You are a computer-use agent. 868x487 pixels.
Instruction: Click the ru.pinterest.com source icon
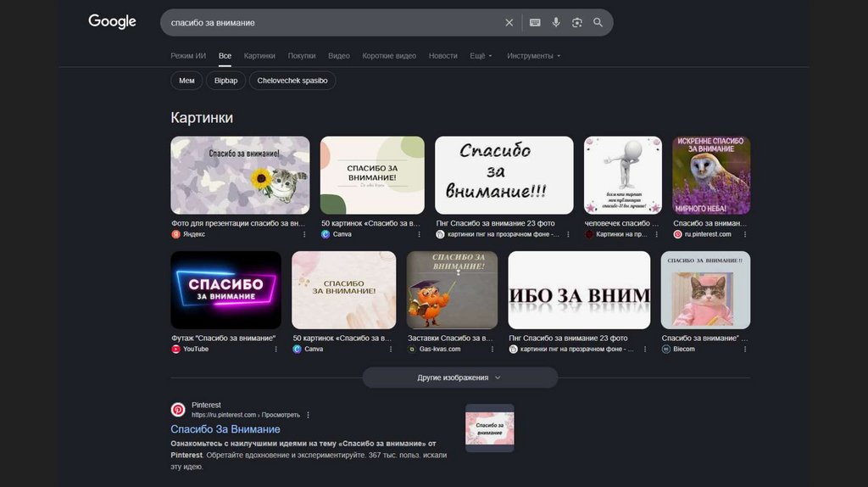pos(677,234)
